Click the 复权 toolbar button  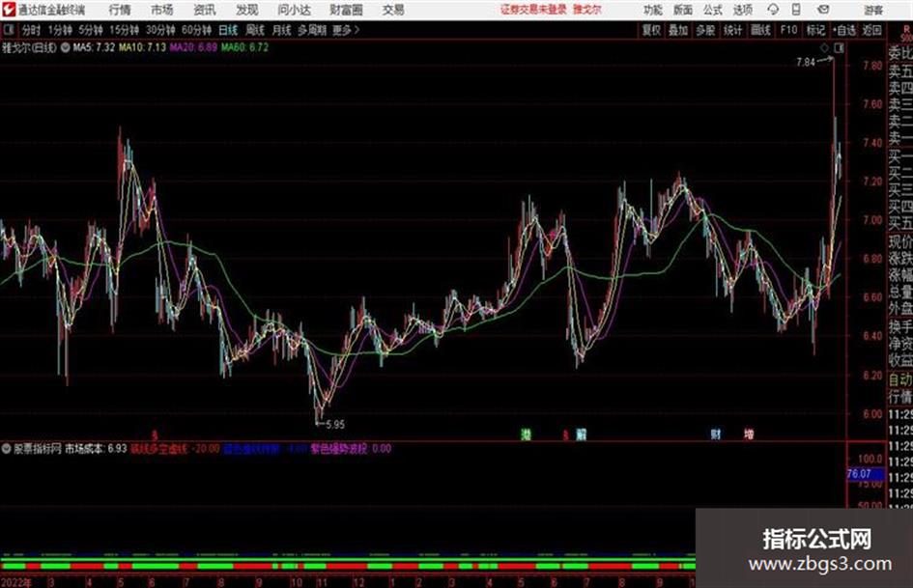point(651,30)
